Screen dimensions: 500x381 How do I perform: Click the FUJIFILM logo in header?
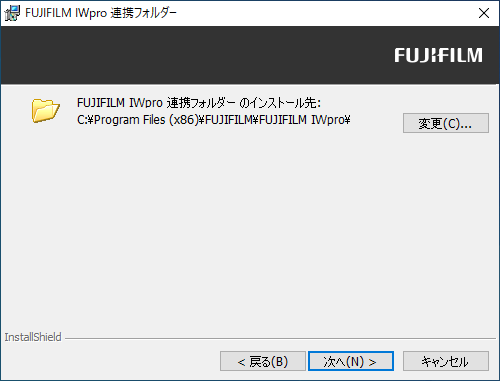(438, 55)
